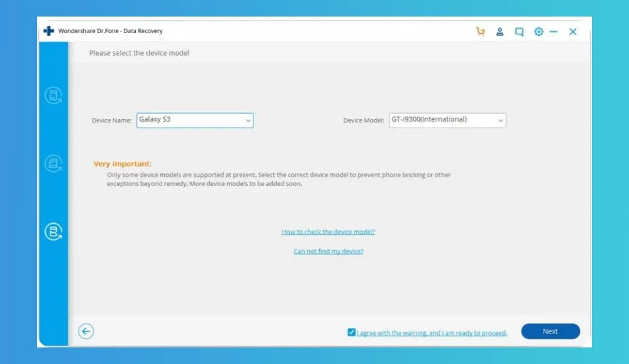
Task: Click the Dr.Fone logo icon
Action: point(48,31)
